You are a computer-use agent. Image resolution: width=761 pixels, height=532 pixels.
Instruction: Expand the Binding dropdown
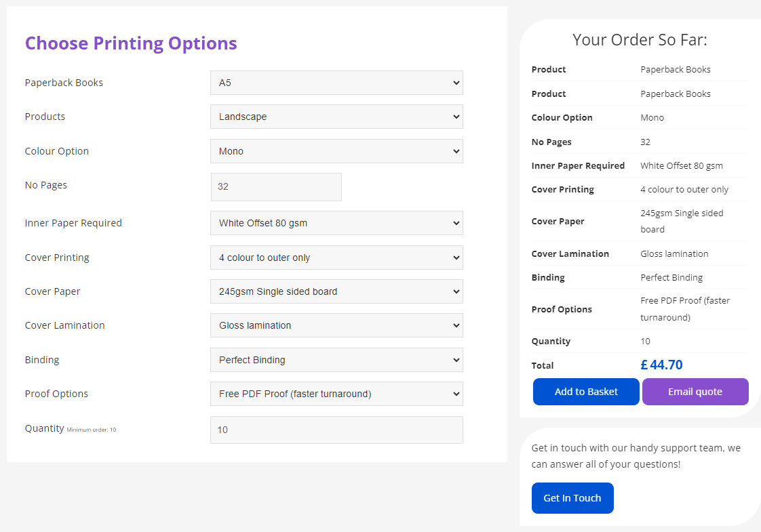tap(336, 360)
